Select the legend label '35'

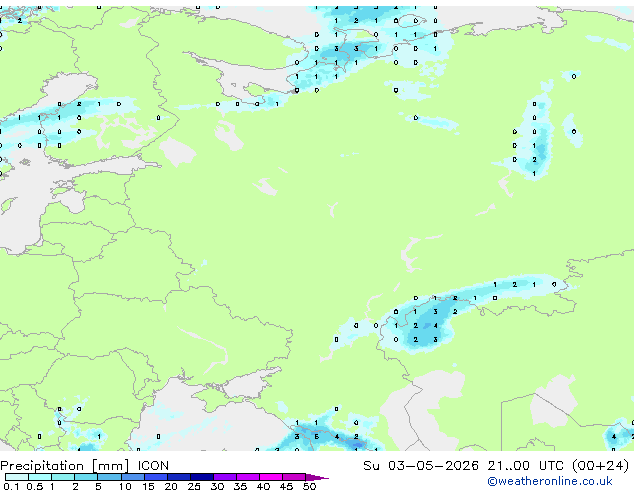tap(240, 486)
